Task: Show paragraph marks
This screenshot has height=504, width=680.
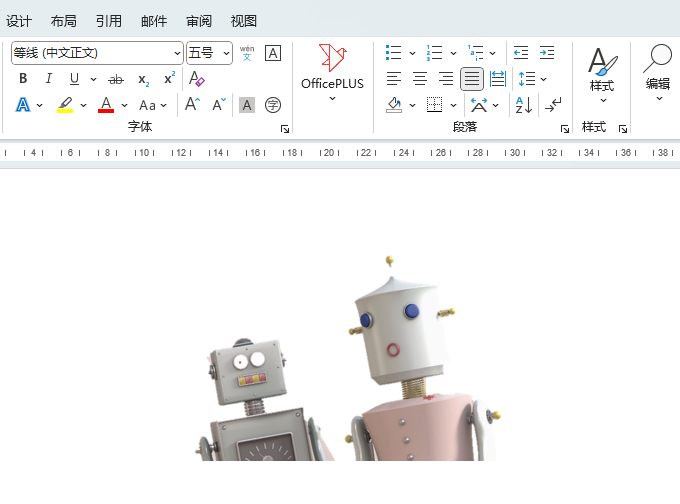Action: coord(553,105)
